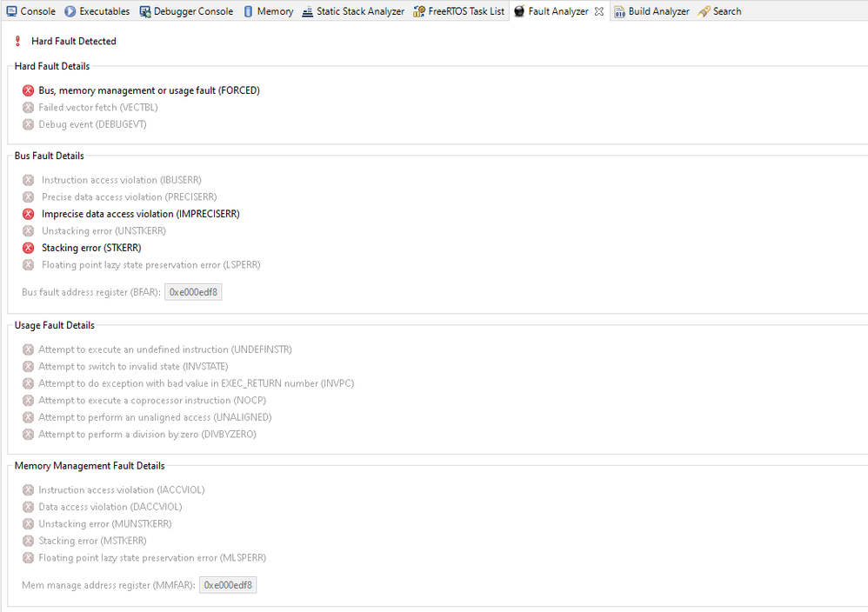
Task: Click 'Stacking error (MSTKERR)' text
Action: pos(92,541)
